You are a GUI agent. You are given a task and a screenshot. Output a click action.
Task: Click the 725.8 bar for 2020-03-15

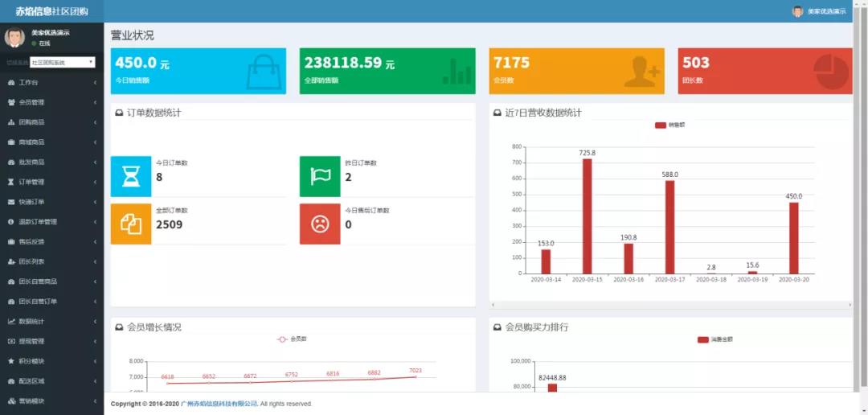click(x=587, y=217)
